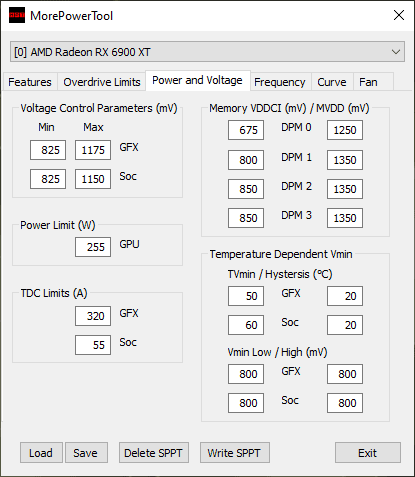Click the Save button

tap(86, 453)
